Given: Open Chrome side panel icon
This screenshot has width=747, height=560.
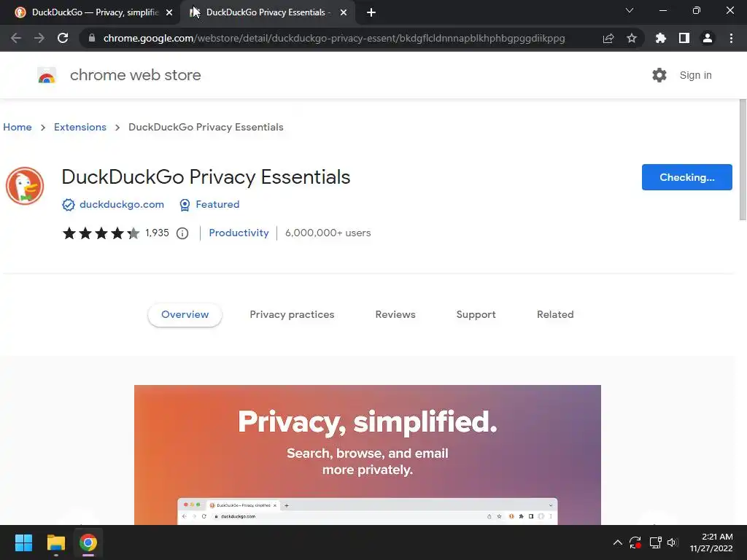Looking at the screenshot, I should (684, 39).
